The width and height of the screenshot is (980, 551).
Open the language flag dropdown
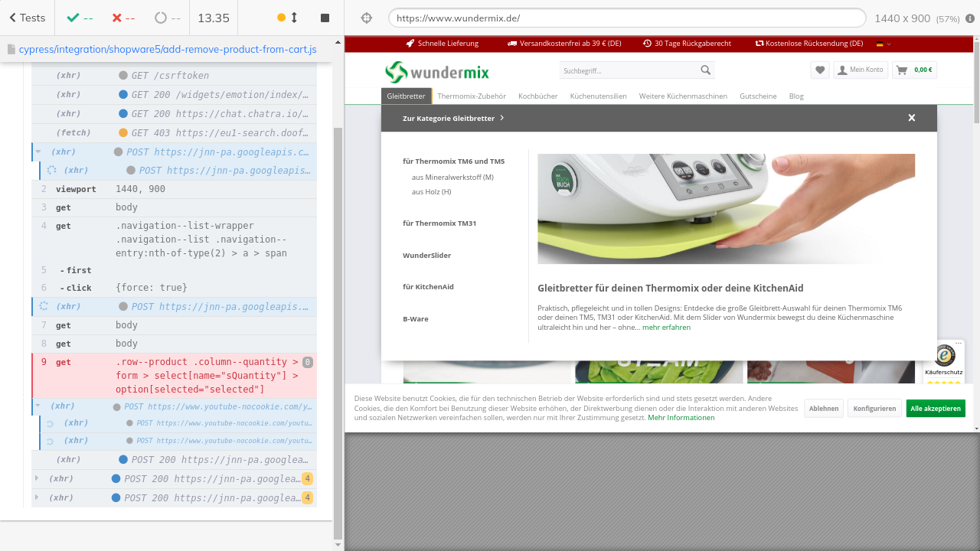884,44
